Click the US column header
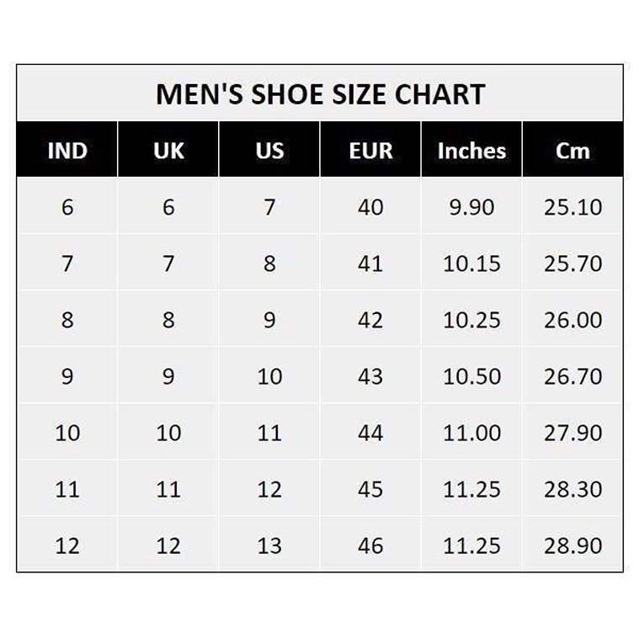The image size is (644, 644). coord(269,152)
